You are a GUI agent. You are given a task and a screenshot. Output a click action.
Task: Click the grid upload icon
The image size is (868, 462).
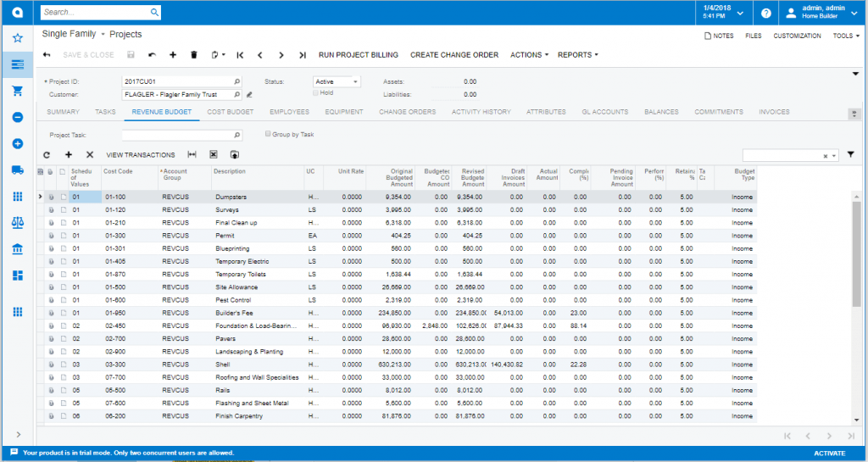point(235,155)
